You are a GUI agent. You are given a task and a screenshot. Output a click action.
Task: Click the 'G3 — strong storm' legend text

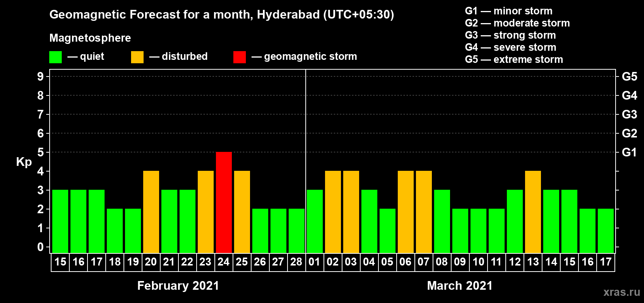510,35
